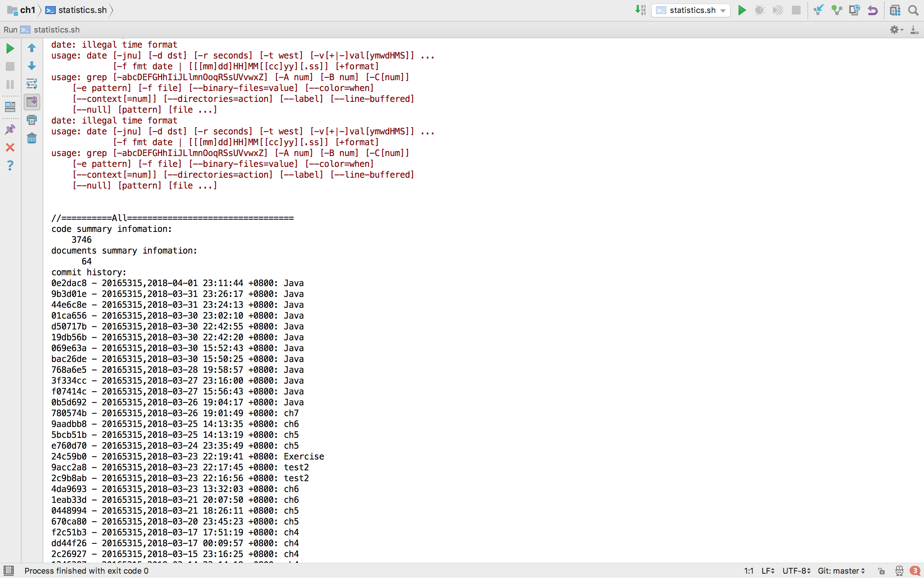
Task: Open Run panel gear settings menu
Action: coord(896,29)
